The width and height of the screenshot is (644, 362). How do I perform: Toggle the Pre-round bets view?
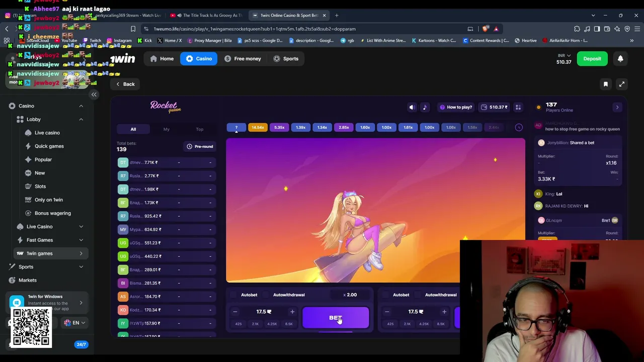[x=200, y=146]
